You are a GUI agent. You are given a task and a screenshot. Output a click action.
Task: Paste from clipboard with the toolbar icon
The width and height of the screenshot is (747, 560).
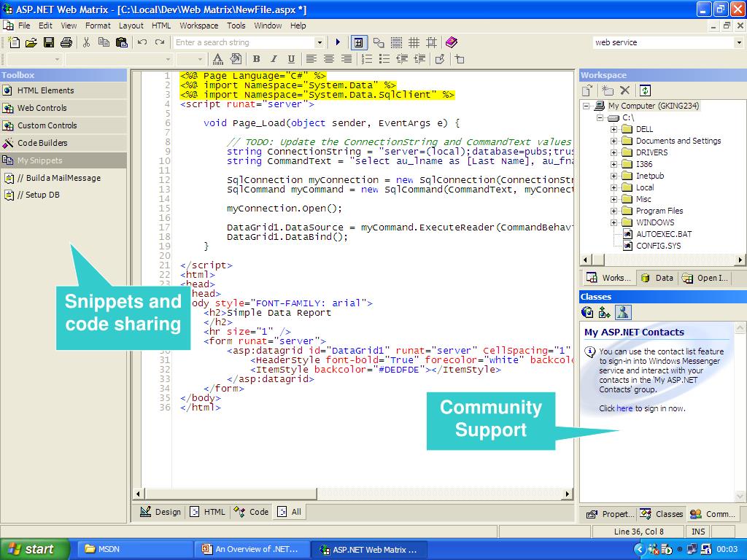point(122,42)
